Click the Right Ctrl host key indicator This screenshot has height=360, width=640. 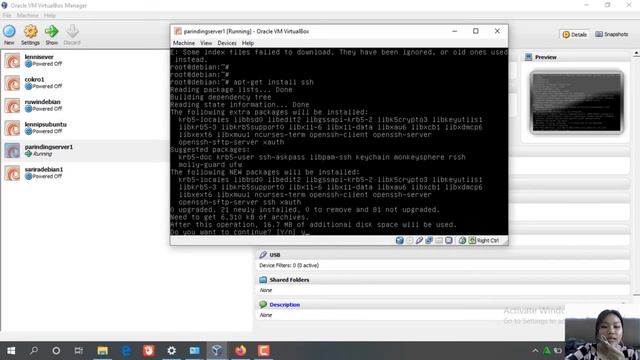click(x=484, y=240)
